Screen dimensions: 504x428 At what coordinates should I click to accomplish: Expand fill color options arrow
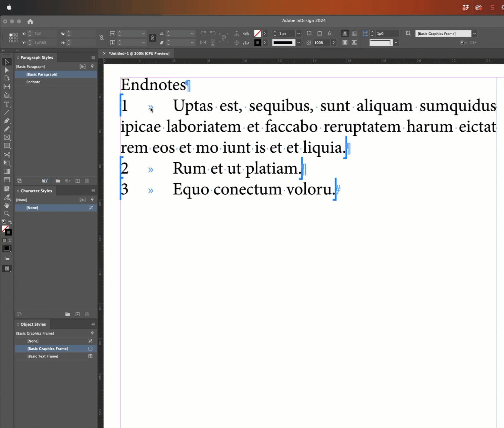(265, 33)
